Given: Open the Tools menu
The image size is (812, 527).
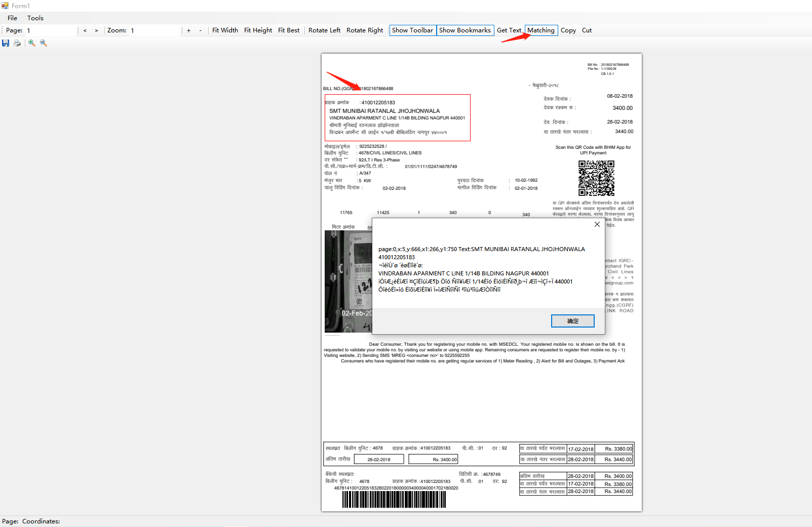Looking at the screenshot, I should pyautogui.click(x=35, y=18).
